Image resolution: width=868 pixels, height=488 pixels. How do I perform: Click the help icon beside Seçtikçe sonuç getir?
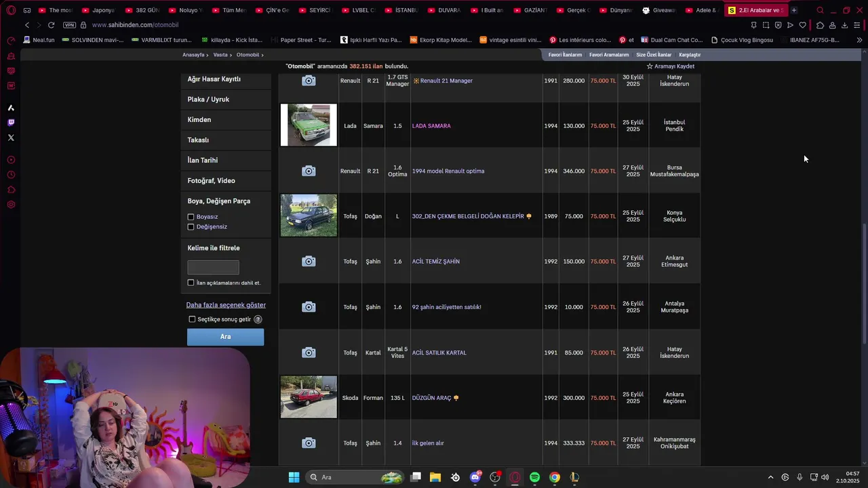click(x=258, y=319)
